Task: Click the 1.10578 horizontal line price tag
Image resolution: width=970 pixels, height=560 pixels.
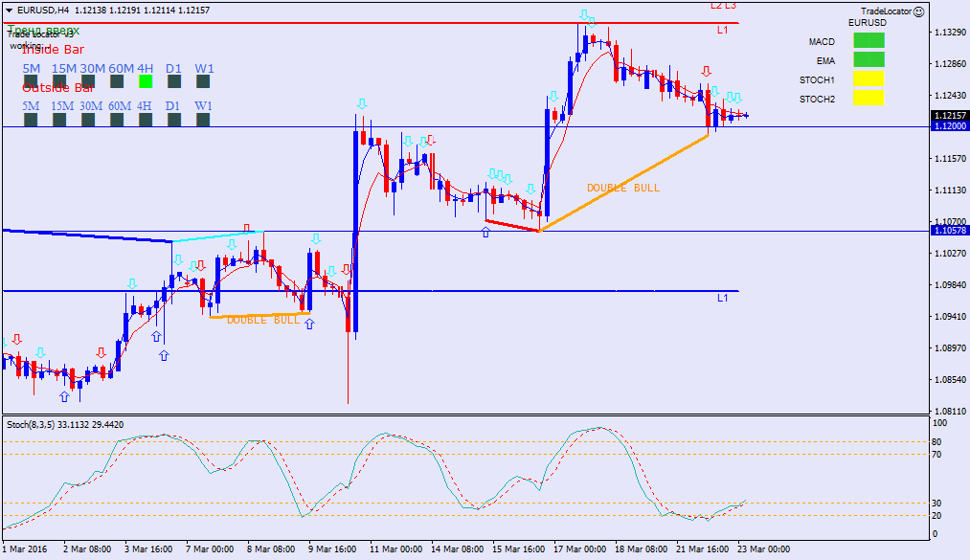Action: click(x=950, y=231)
